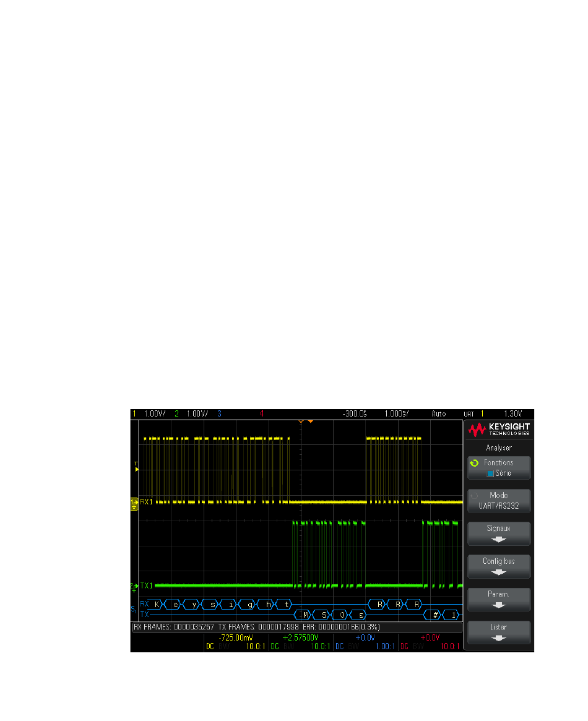The image size is (588, 721).
Task: Click the solid orange trigger time marker
Action: (310, 421)
